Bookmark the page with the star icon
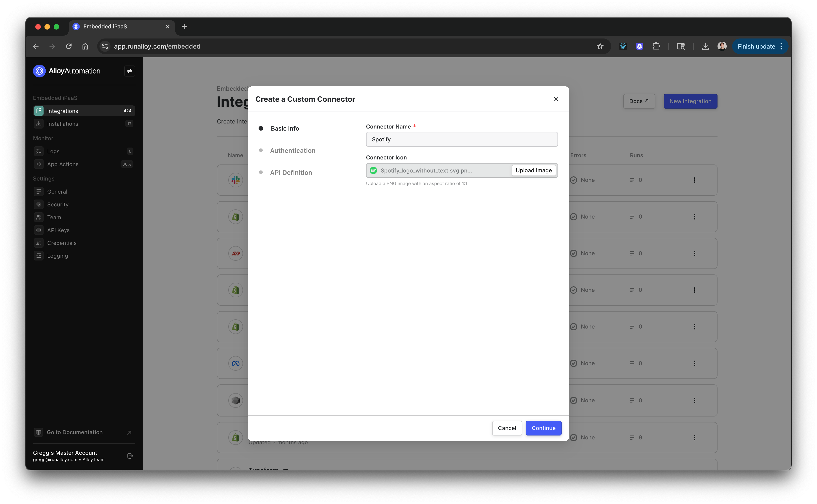 coord(600,46)
